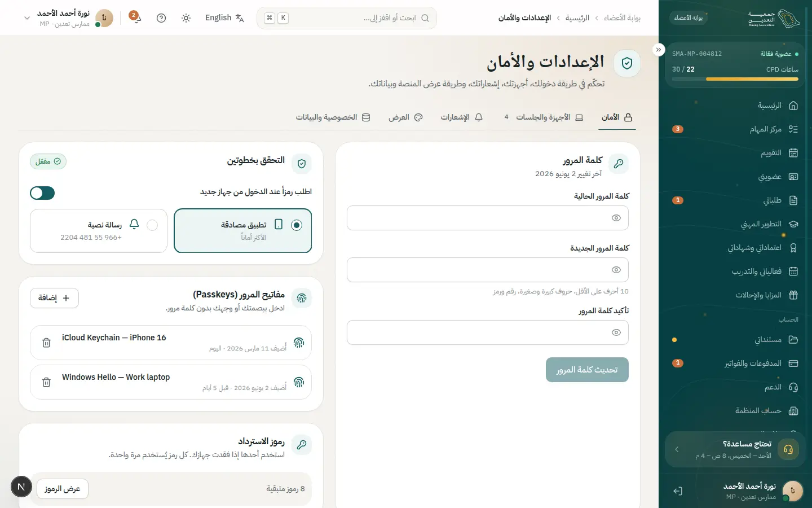This screenshot has height=508, width=812.
Task: Click the CPD hours progress bar
Action: tap(735, 79)
